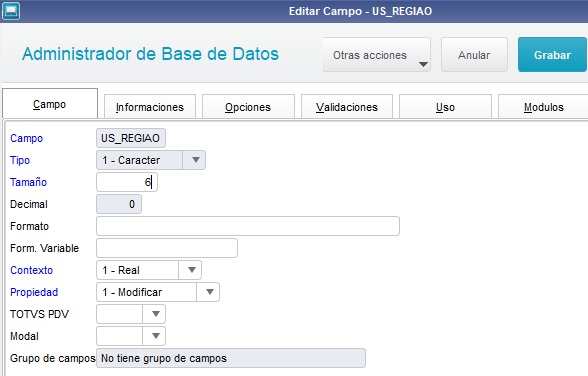Expand the Tipo dropdown showing 1 - Caracter
This screenshot has width=588, height=376.
(x=151, y=160)
